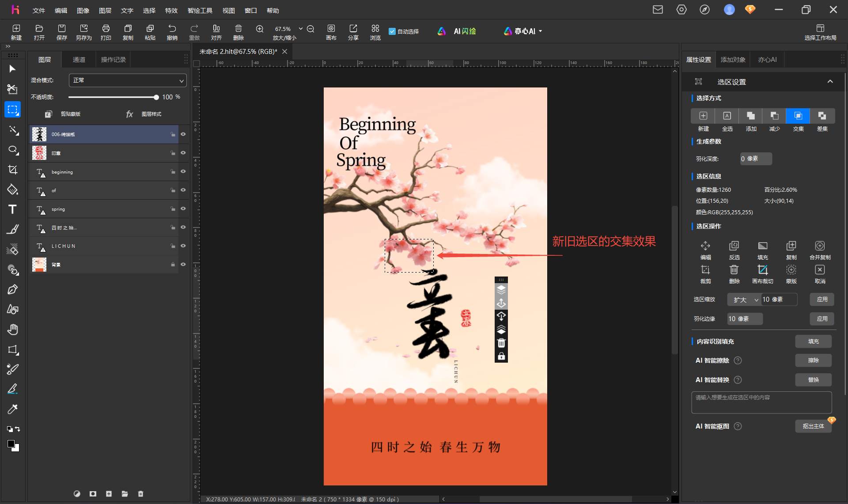
Task: Hide the spring text layer
Action: 183,208
